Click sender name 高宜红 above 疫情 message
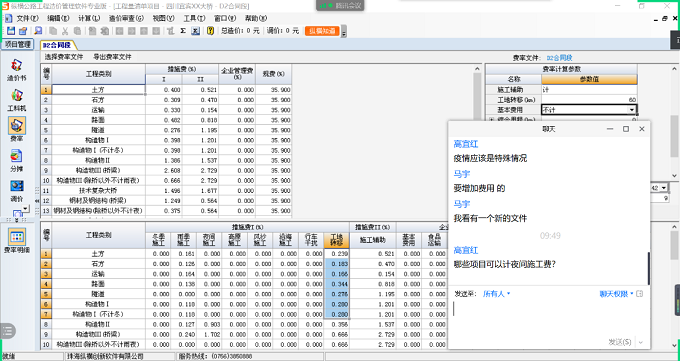680x361 pixels. [x=466, y=144]
